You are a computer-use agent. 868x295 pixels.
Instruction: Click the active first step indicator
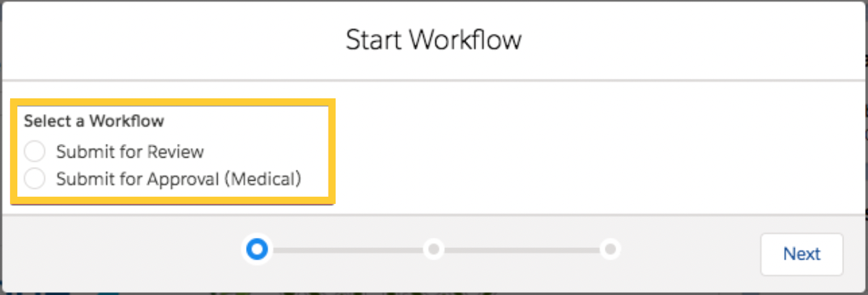pos(257,249)
